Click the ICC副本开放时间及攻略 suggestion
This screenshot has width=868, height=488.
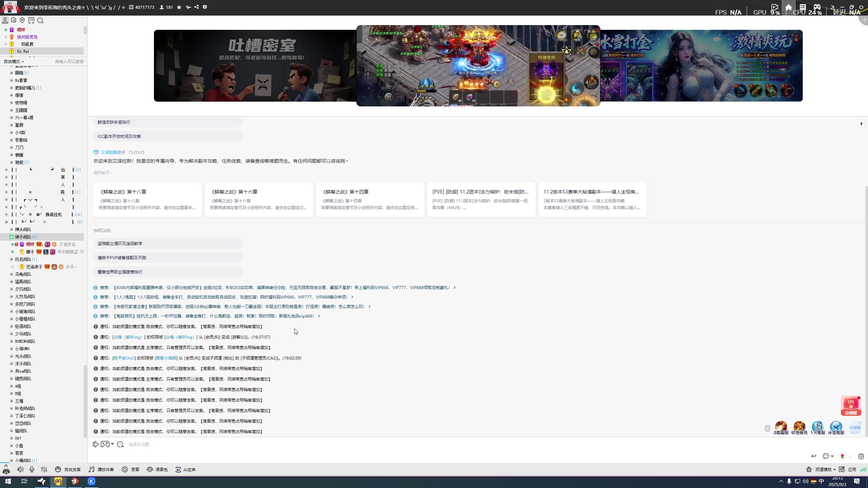(168, 136)
